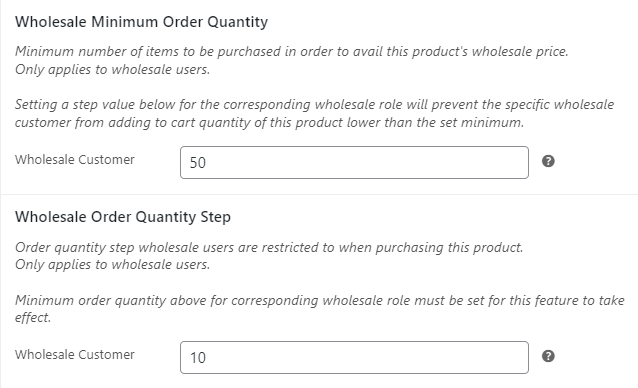Click 'Order quantity step wholesale users are restricted' line
The width and height of the screenshot is (638, 388).
269,247
